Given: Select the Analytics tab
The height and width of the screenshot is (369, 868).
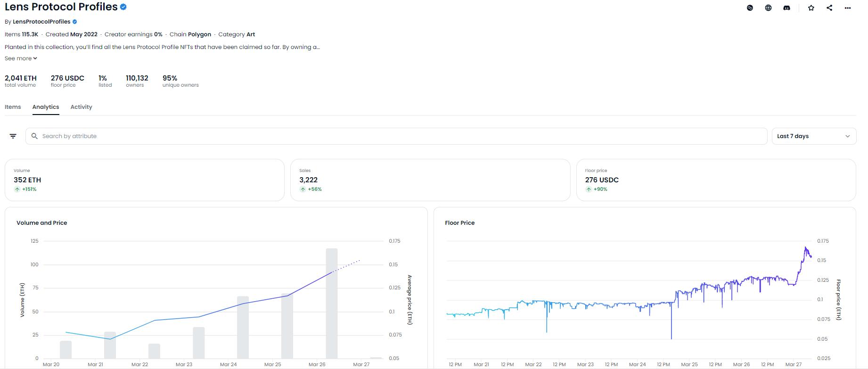Looking at the screenshot, I should pos(46,107).
